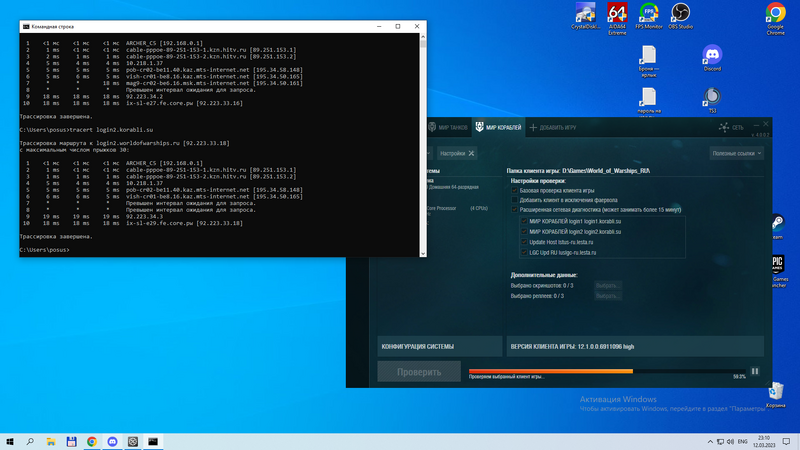The height and width of the screenshot is (450, 800).
Task: Open Epic Games Launcher desktop icon
Action: [779, 271]
